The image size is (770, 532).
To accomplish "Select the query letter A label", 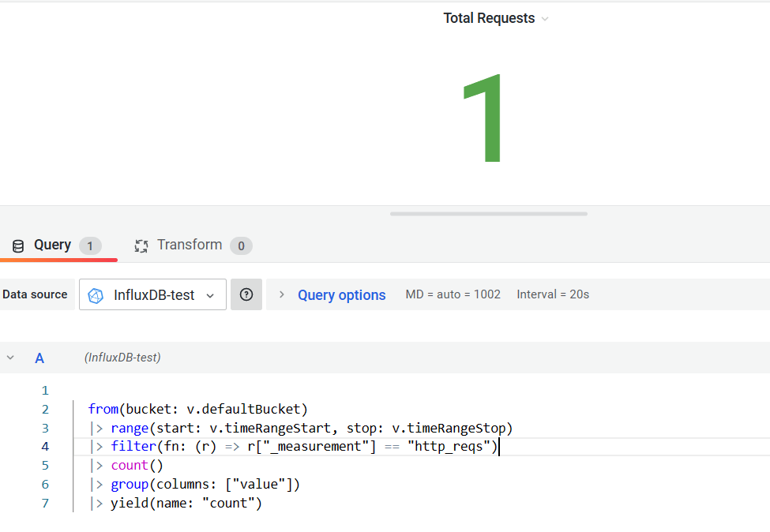I will pyautogui.click(x=39, y=358).
